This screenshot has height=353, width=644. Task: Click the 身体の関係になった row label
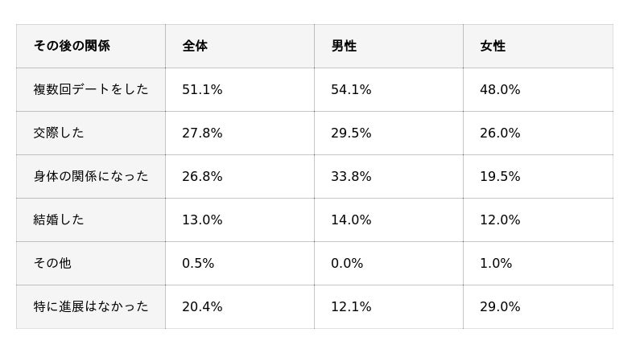(91, 177)
